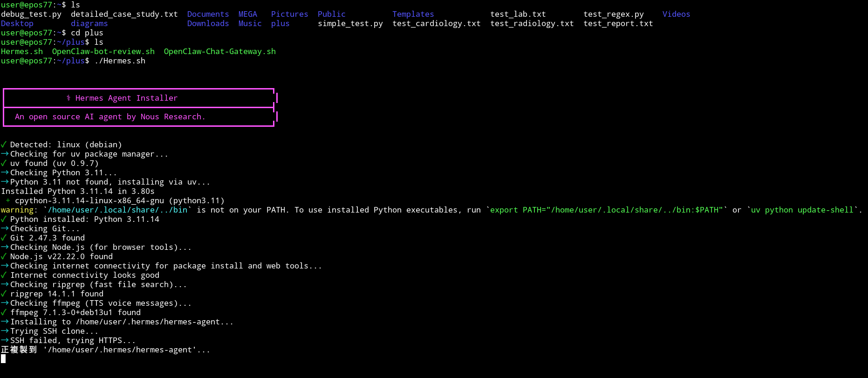The width and height of the screenshot is (868, 378).
Task: Click the test_regex.py file name
Action: click(x=614, y=14)
